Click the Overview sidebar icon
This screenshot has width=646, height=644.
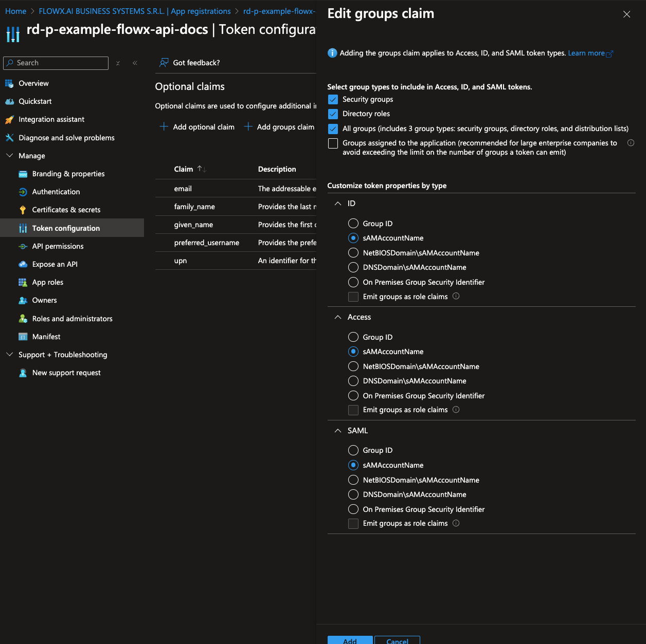click(9, 83)
